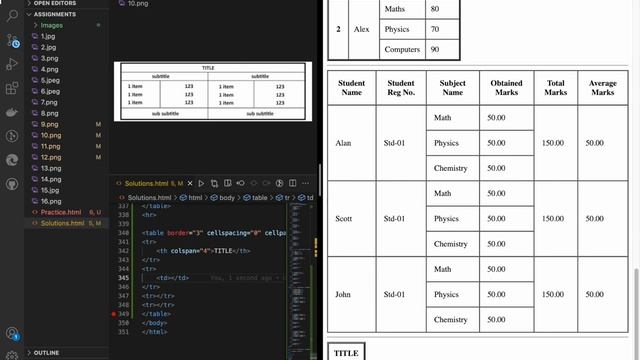Open the tr breadcrumb dropdown

pos(283,198)
